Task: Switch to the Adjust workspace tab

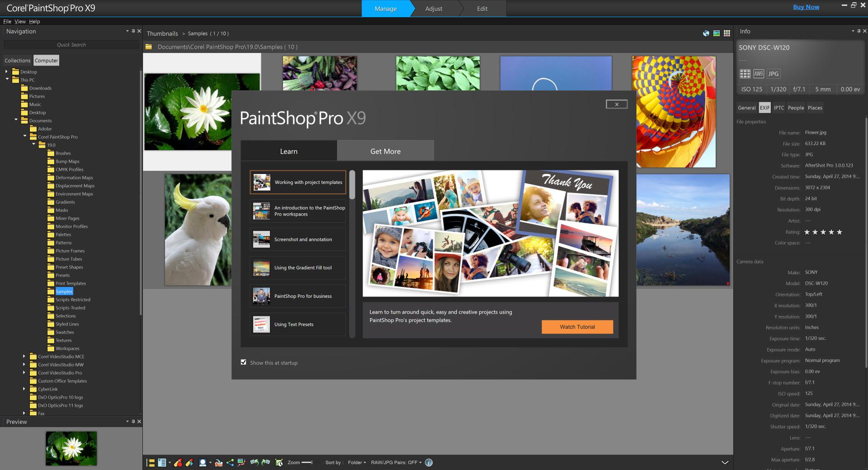Action: 434,9
